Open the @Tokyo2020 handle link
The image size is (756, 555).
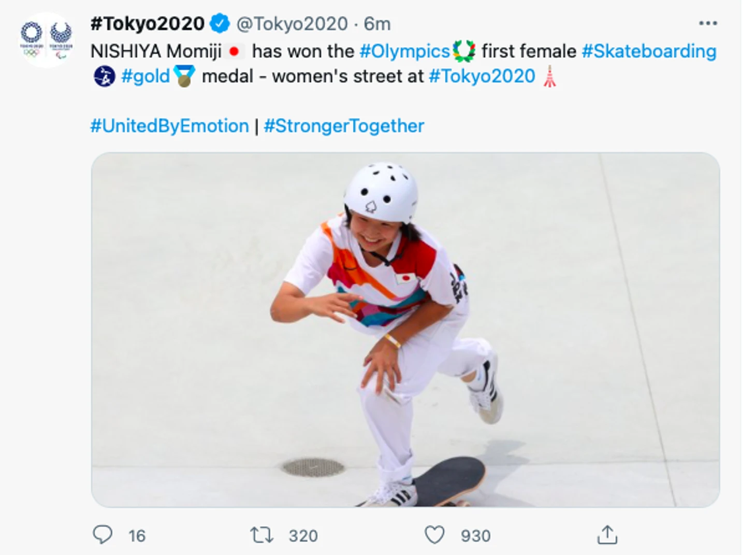(x=292, y=24)
